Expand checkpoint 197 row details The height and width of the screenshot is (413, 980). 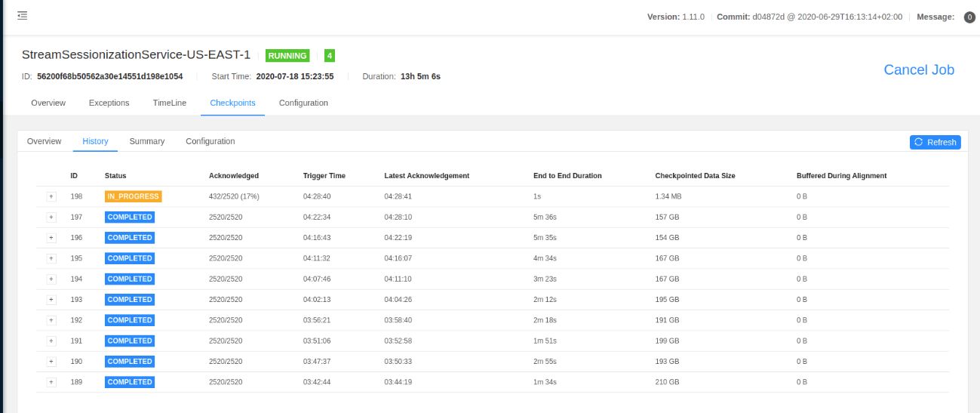(x=51, y=217)
